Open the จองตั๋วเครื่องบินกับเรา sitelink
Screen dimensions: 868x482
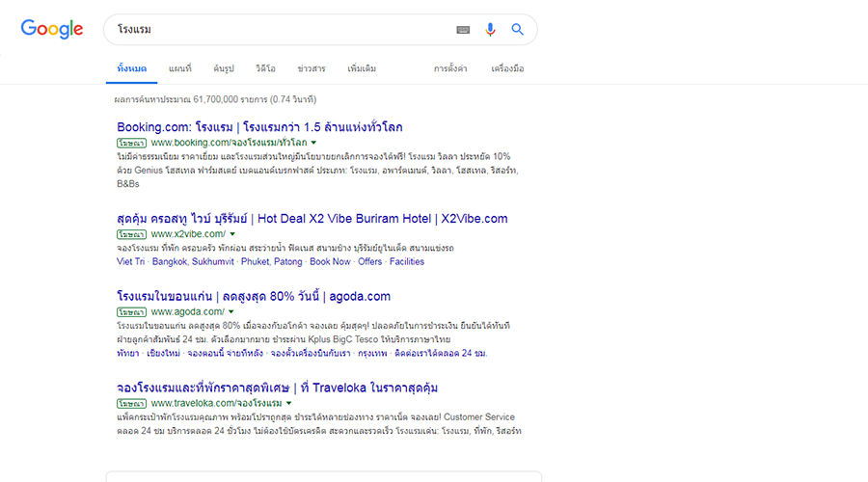pos(311,353)
